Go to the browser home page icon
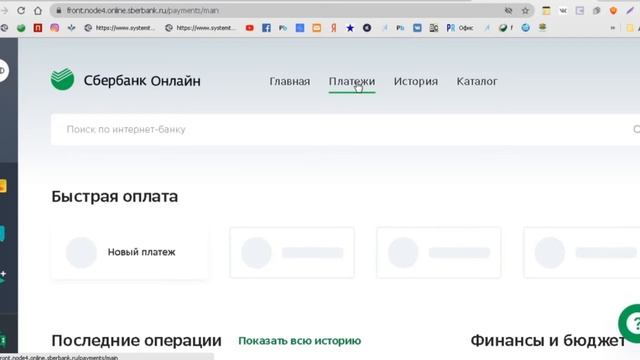This screenshot has height=360, width=640. point(38,11)
